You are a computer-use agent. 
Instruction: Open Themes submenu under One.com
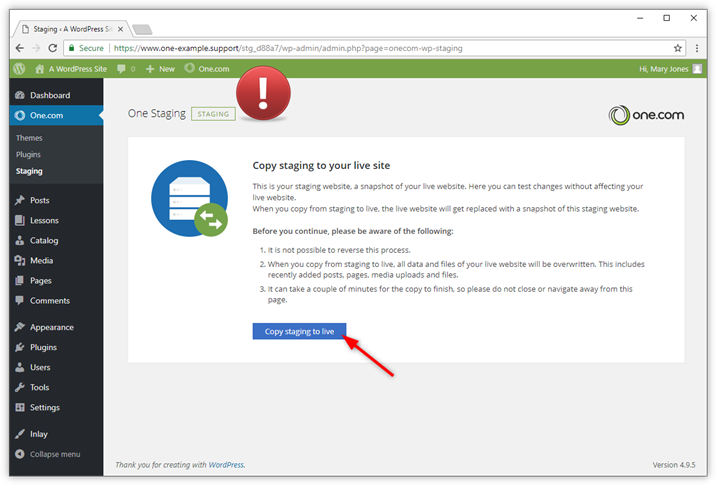click(x=29, y=138)
